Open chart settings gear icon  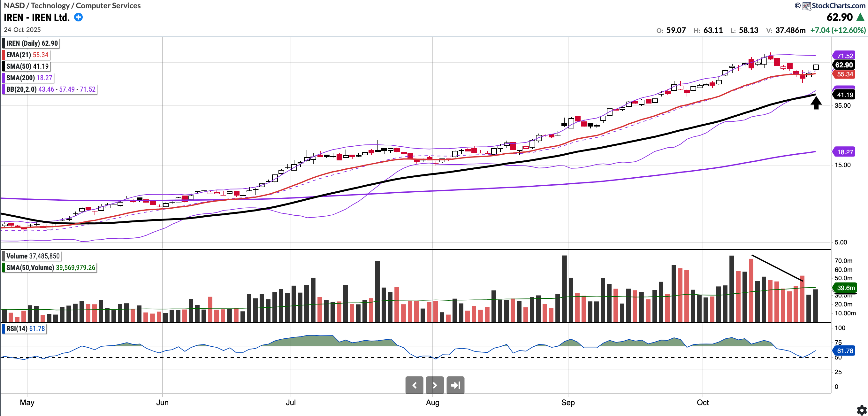[861, 410]
